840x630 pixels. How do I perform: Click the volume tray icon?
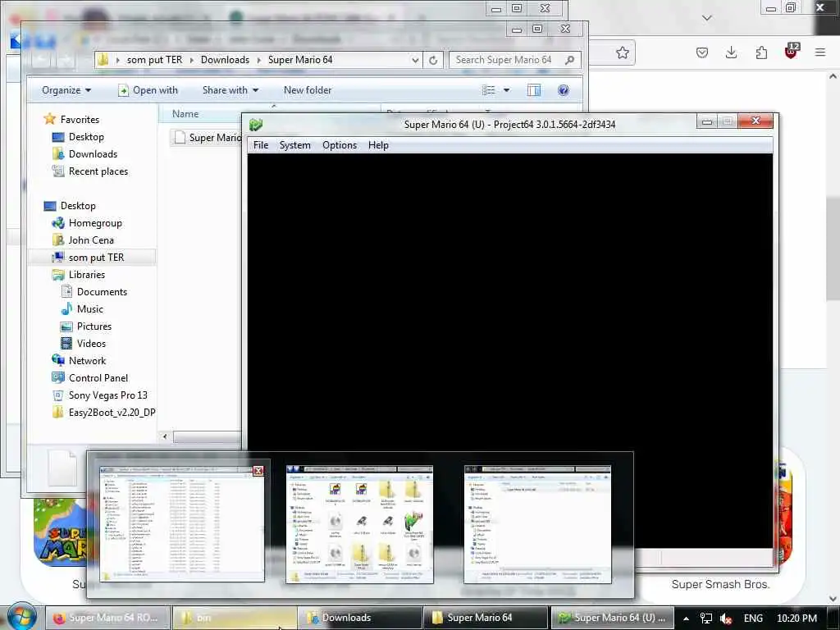[726, 619]
